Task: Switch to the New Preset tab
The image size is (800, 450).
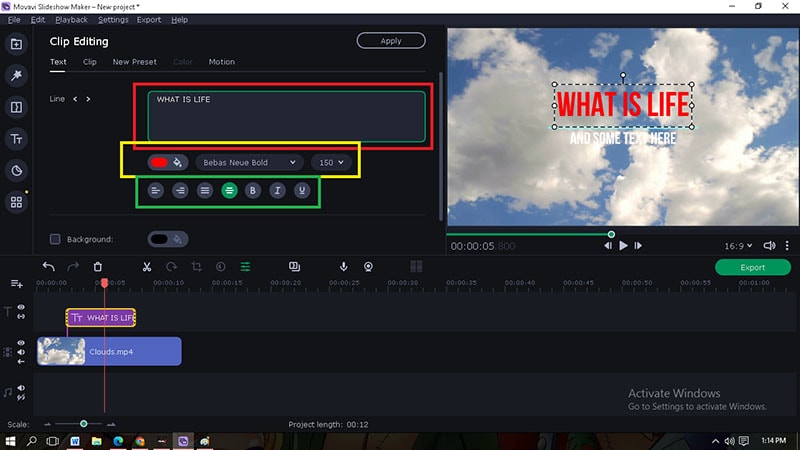Action: click(x=135, y=62)
